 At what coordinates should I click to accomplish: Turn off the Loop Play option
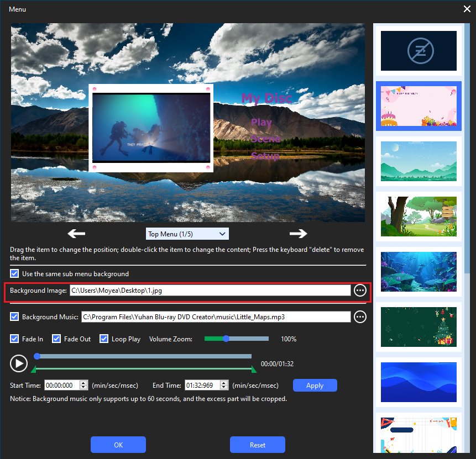tap(104, 339)
